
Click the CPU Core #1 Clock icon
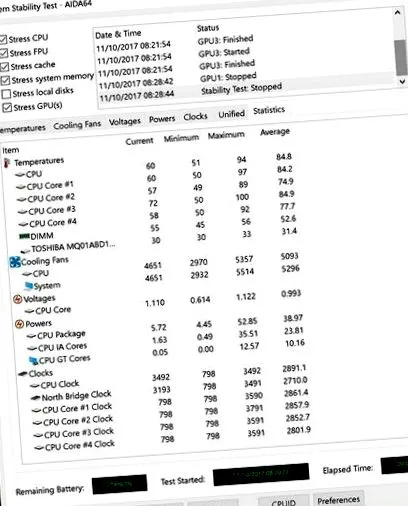(37, 411)
